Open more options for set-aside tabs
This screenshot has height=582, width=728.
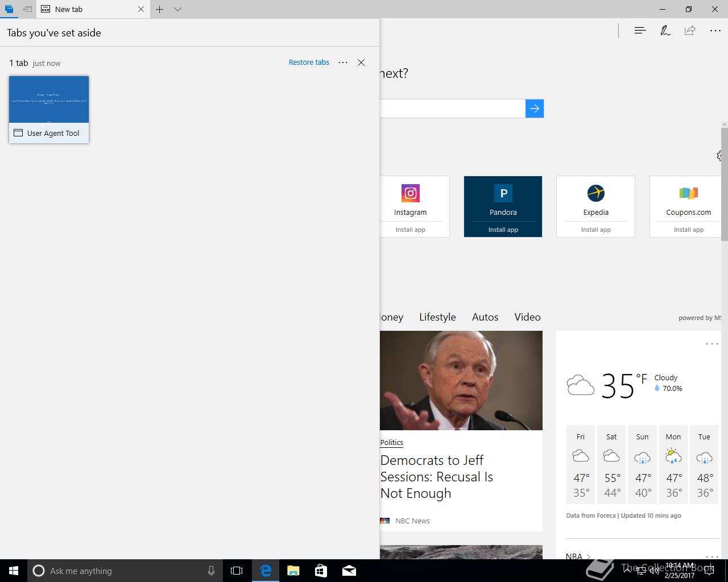343,63
